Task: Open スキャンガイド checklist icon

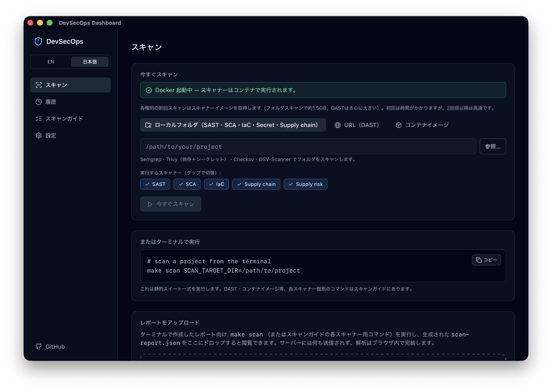Action: (39, 119)
